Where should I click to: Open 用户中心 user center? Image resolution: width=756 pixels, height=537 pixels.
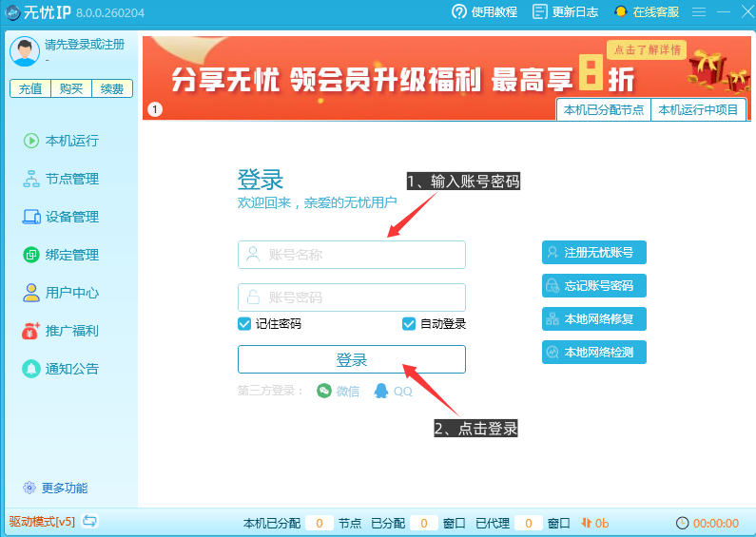pyautogui.click(x=61, y=293)
